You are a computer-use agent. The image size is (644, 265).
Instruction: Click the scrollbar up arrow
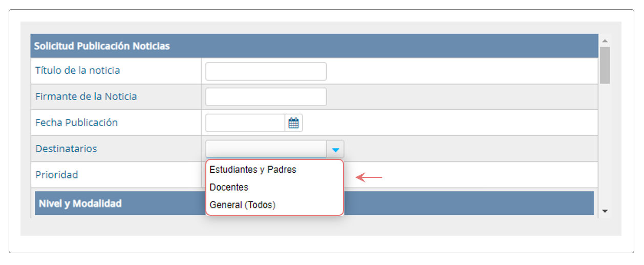point(605,40)
